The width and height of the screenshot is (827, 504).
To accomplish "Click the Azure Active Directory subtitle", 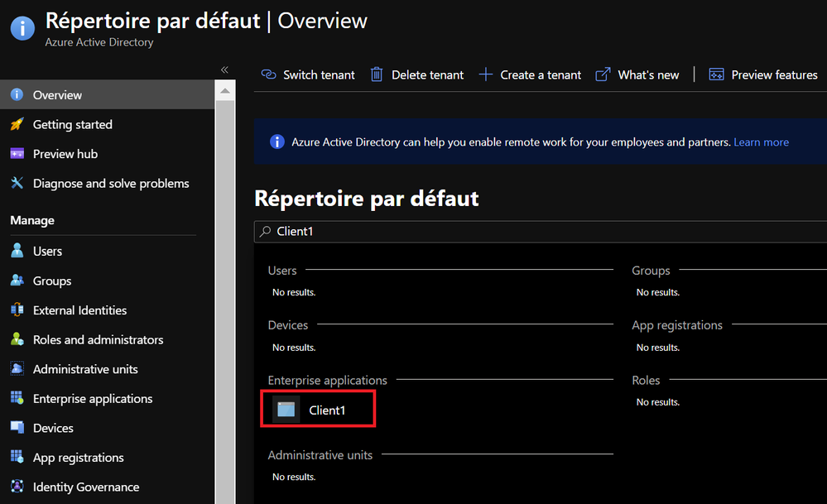I will click(99, 42).
